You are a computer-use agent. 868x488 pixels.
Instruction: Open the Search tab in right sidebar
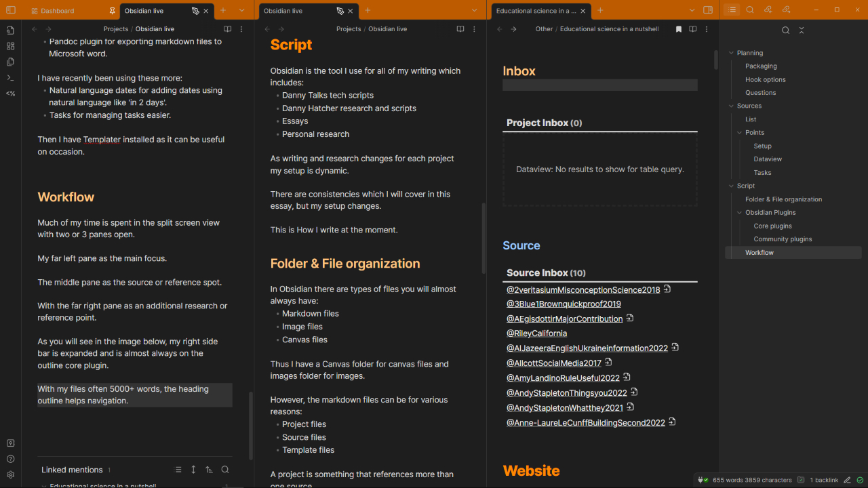coord(750,10)
